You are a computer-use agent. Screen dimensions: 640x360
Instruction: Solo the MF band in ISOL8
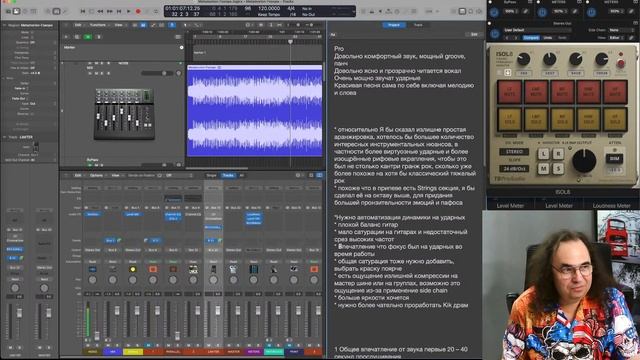pos(562,119)
